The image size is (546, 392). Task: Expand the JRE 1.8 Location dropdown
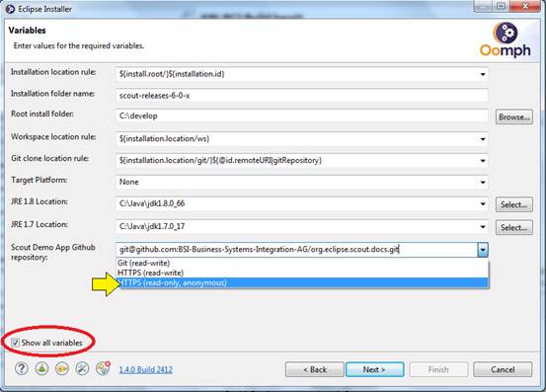coord(483,204)
